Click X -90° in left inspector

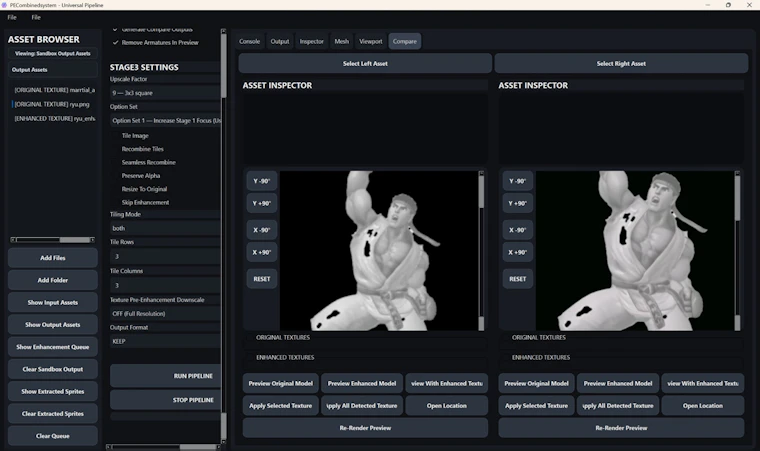click(x=262, y=230)
